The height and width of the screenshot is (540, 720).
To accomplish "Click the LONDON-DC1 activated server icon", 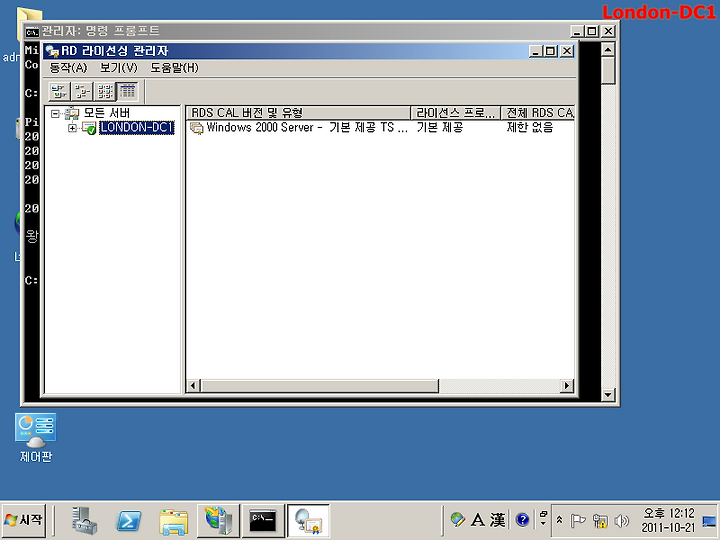I will [89, 128].
